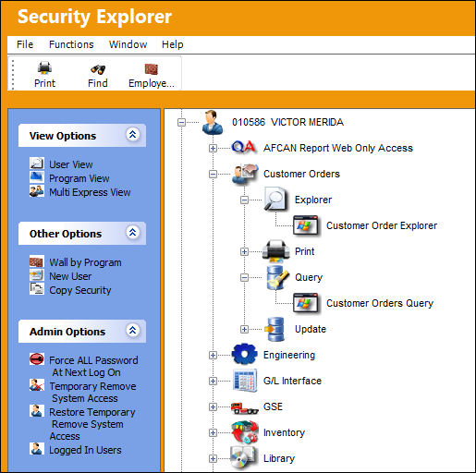Expand the Update node

point(244,330)
